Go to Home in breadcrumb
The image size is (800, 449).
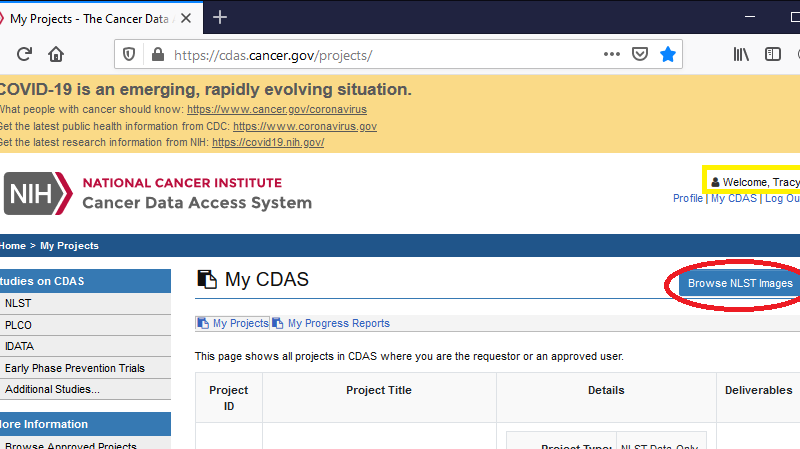click(13, 246)
